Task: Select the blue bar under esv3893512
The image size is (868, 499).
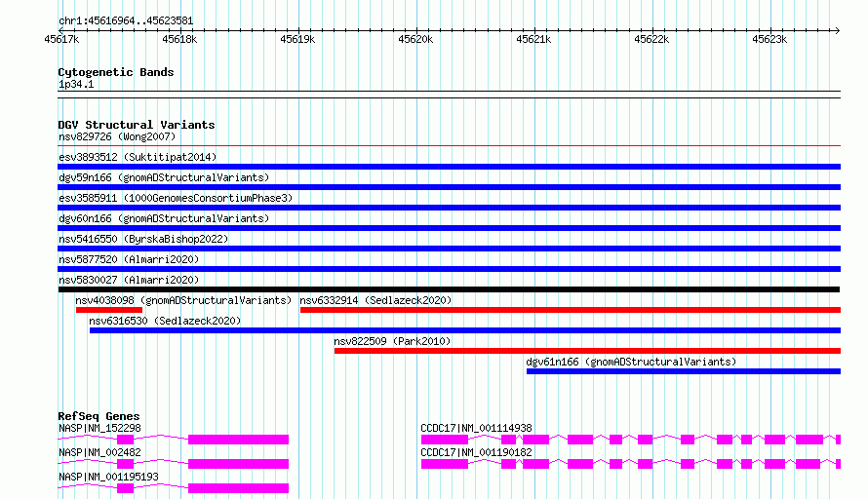Action: (x=449, y=167)
